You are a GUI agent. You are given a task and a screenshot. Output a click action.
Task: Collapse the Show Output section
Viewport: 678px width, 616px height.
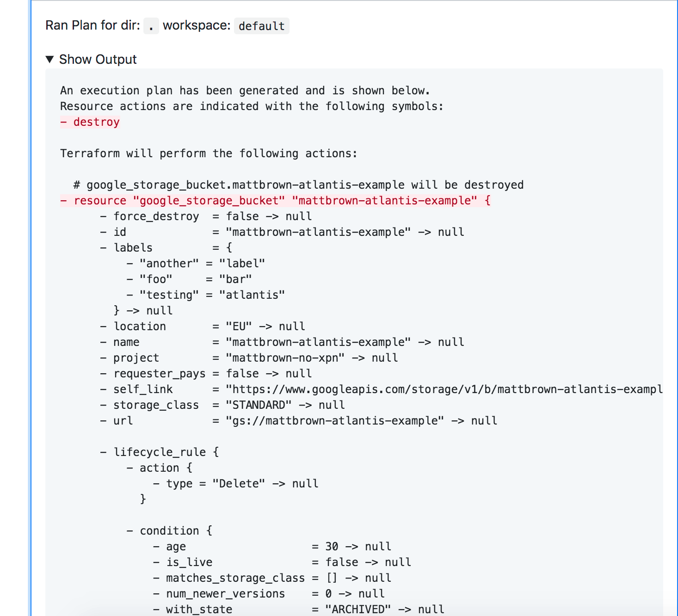97,59
